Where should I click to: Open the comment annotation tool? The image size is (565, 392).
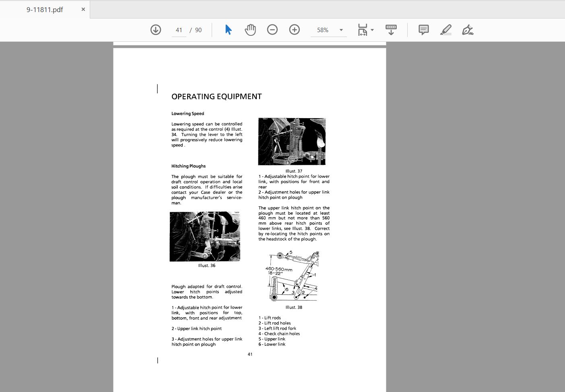point(423,29)
